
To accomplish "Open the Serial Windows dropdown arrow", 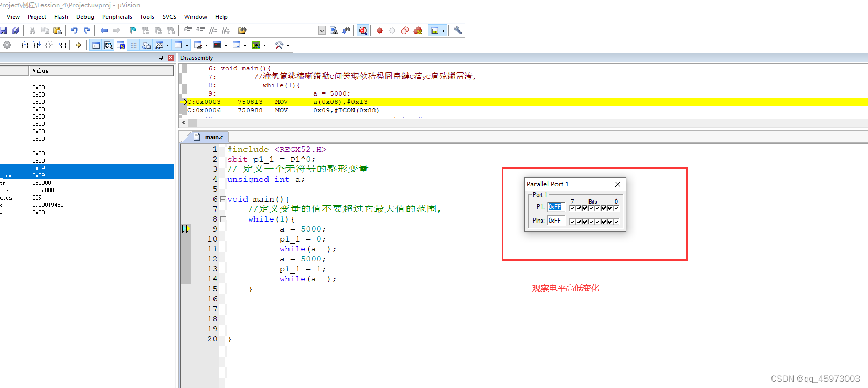I will coord(207,45).
